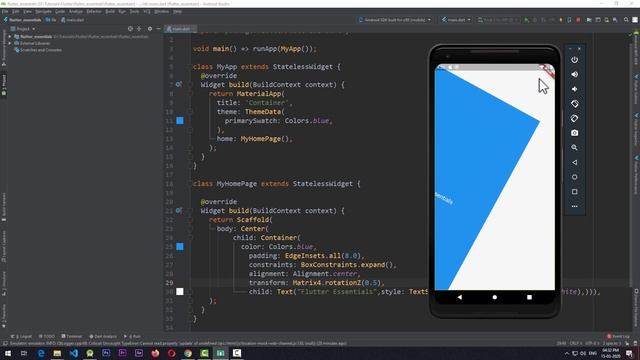The image size is (640, 360).
Task: Open Search Everywhere magnifier in toolbar
Action: pyautogui.click(x=626, y=20)
